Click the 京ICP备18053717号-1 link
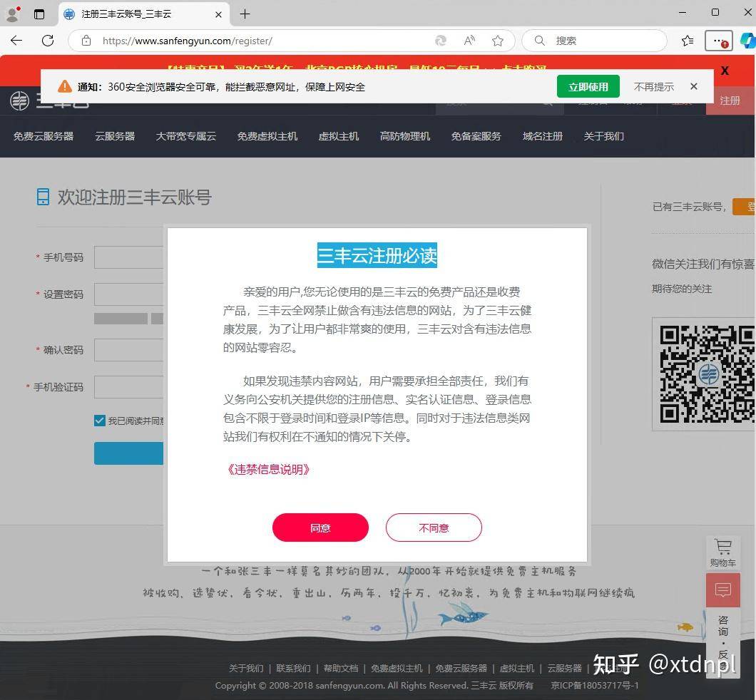The height and width of the screenshot is (700, 756). 595,685
